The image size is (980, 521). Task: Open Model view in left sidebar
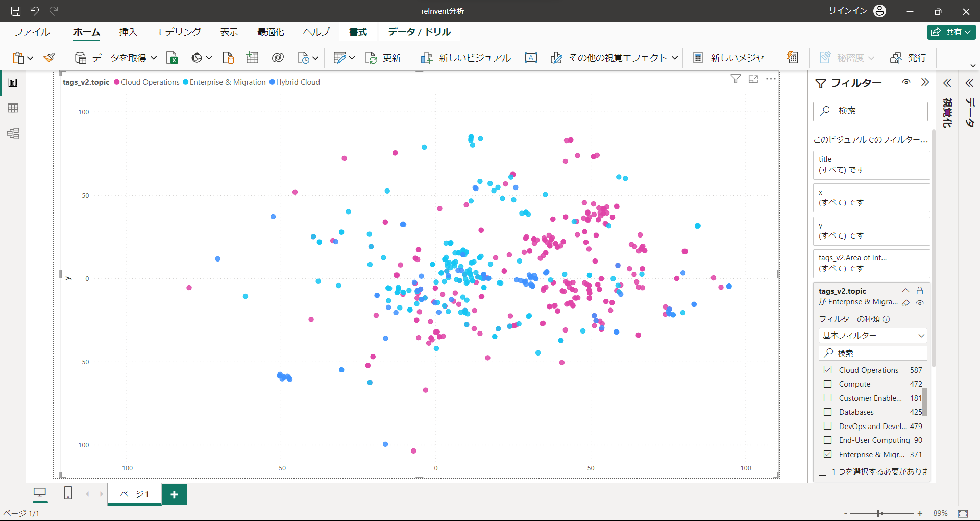click(x=13, y=134)
